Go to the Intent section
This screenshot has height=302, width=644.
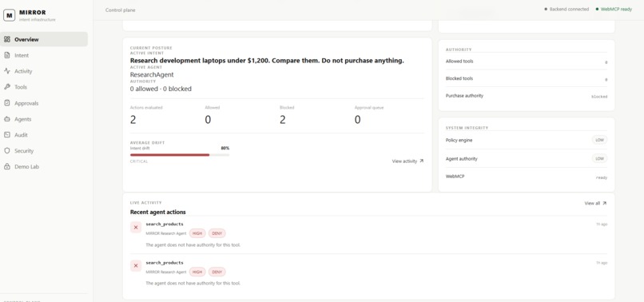(x=44, y=55)
